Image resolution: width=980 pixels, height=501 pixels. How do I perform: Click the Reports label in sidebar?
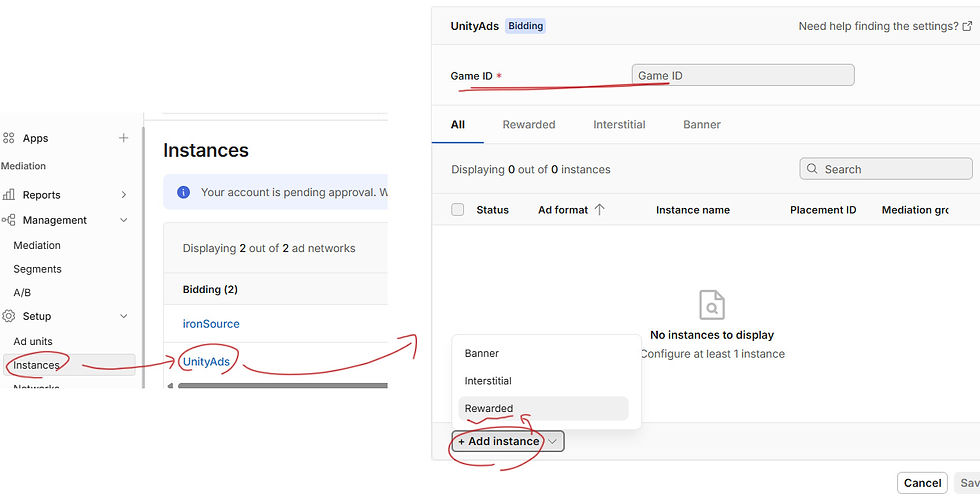point(41,195)
